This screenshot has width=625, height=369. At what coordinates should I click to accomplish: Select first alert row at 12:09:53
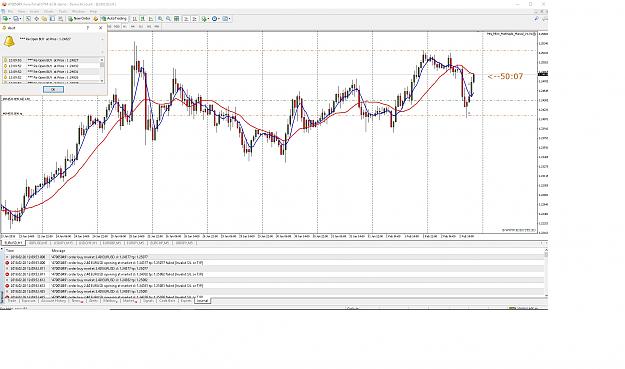(51, 60)
